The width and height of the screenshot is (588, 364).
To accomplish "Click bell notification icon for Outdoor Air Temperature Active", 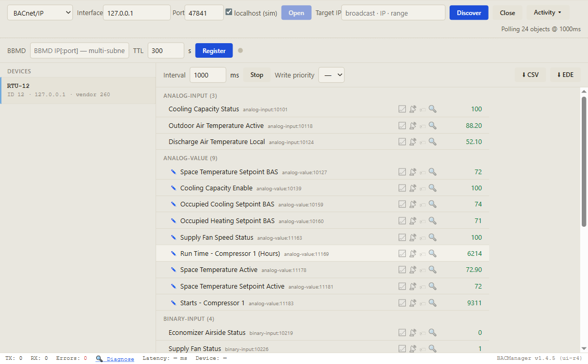I will point(413,126).
